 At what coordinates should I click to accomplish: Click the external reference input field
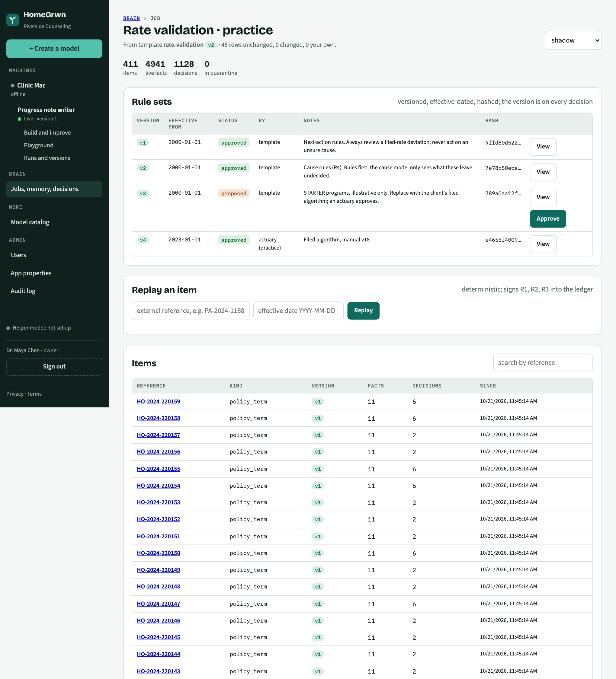click(191, 311)
